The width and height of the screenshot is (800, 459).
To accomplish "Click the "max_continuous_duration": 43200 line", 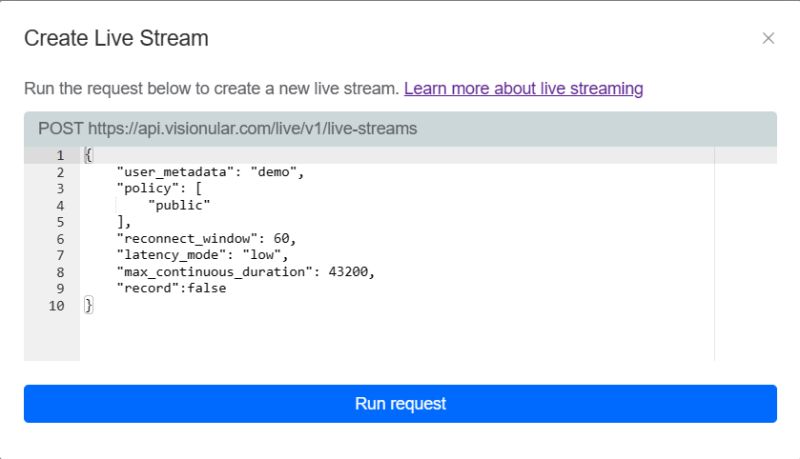I will coord(245,271).
